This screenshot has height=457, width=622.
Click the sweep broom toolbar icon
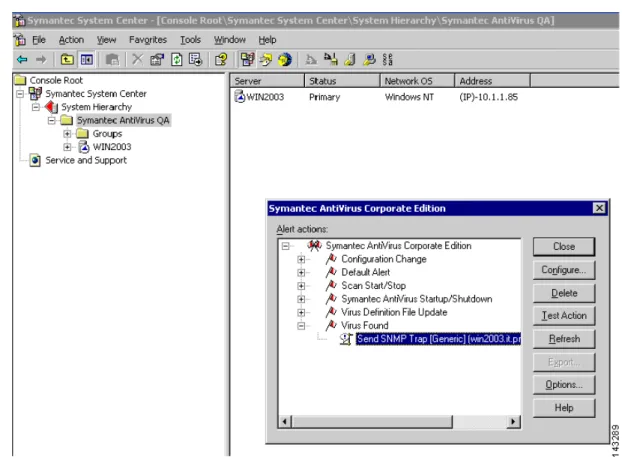(x=330, y=60)
